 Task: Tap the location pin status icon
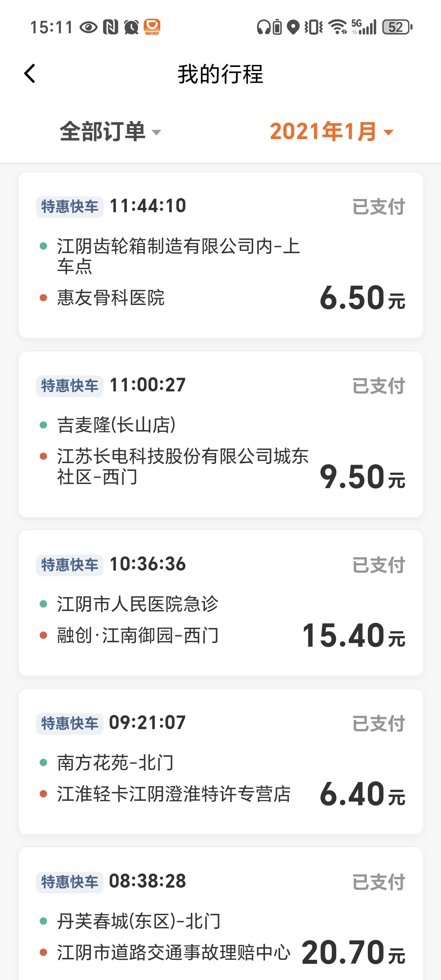pyautogui.click(x=293, y=27)
